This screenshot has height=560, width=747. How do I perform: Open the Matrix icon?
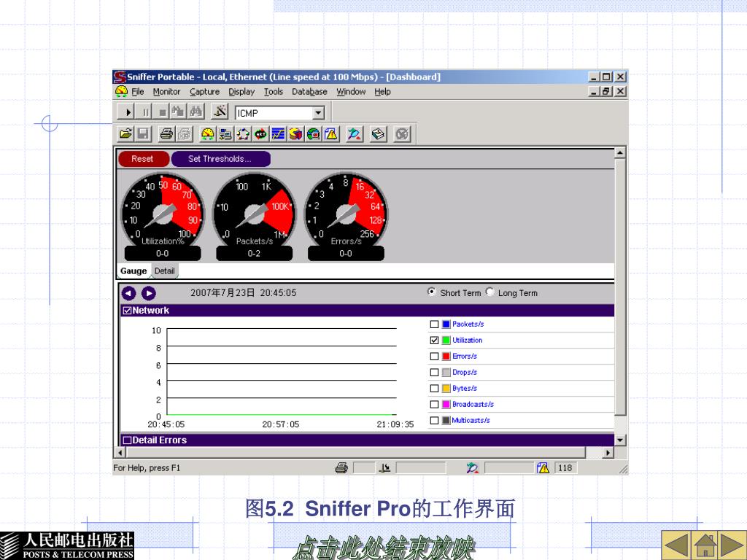[243, 134]
